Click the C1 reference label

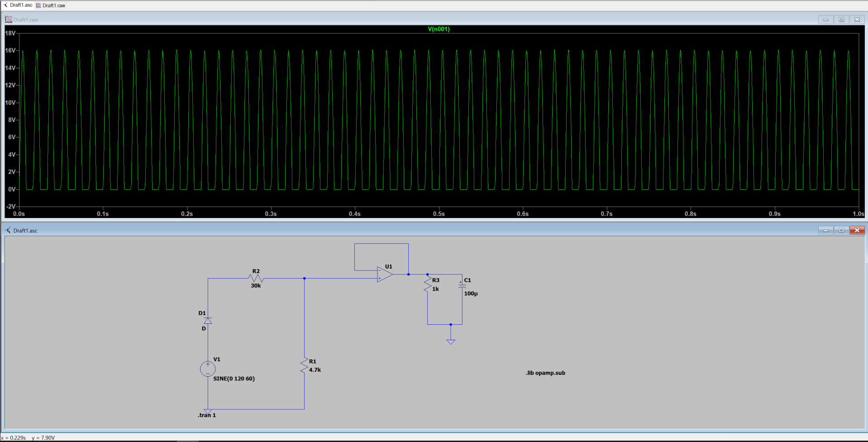pos(467,280)
